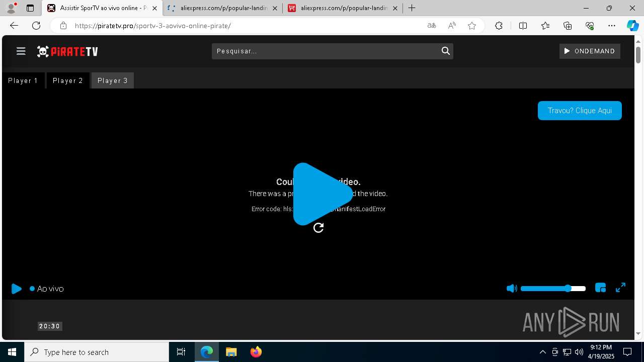Viewport: 644px width, 362px height.
Task: View site information lock icon
Action: point(63,26)
